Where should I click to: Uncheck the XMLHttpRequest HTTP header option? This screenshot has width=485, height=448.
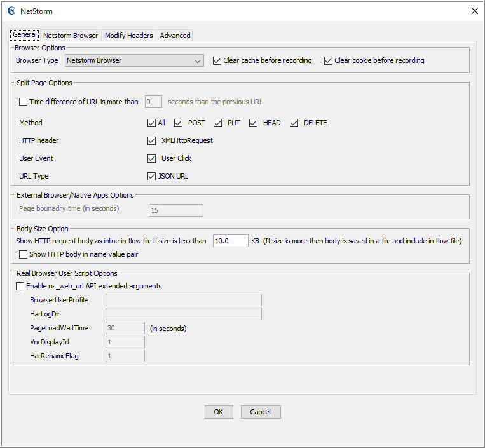click(151, 140)
